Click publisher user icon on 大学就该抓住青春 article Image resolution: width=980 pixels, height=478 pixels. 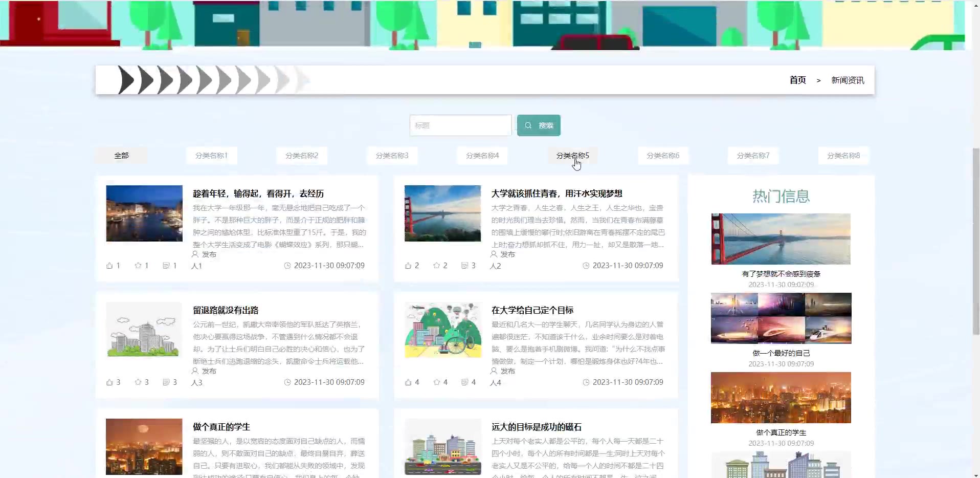click(494, 254)
